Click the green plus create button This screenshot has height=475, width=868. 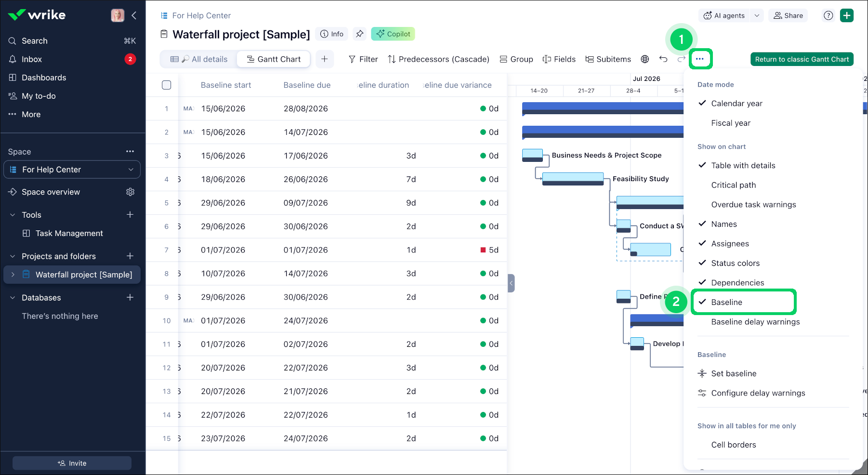[x=847, y=15]
